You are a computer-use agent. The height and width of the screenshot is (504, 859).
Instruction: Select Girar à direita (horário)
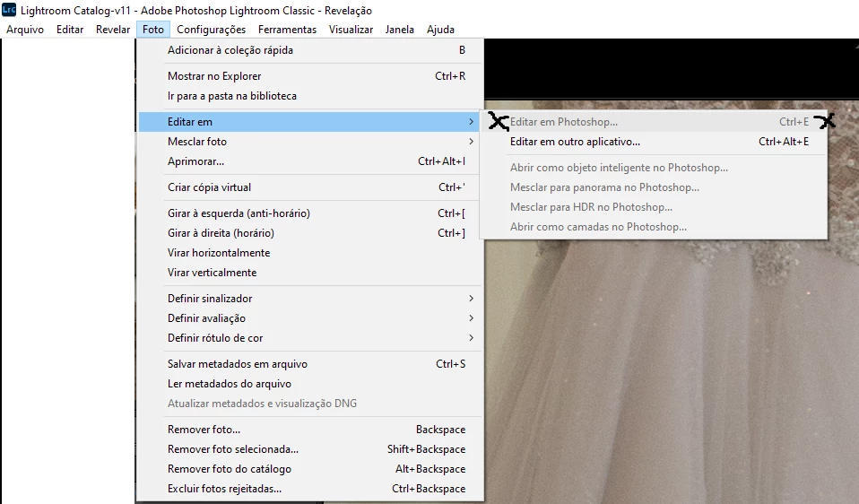(x=310, y=233)
